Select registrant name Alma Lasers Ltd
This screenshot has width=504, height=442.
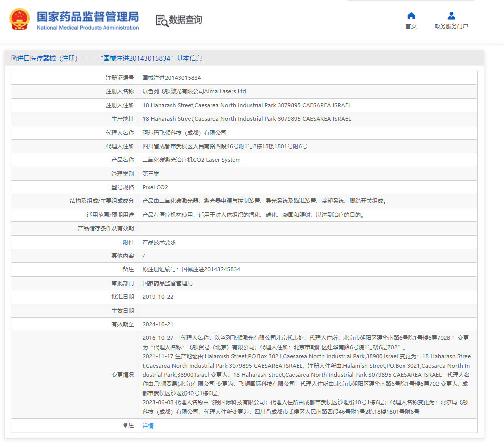(x=225, y=91)
